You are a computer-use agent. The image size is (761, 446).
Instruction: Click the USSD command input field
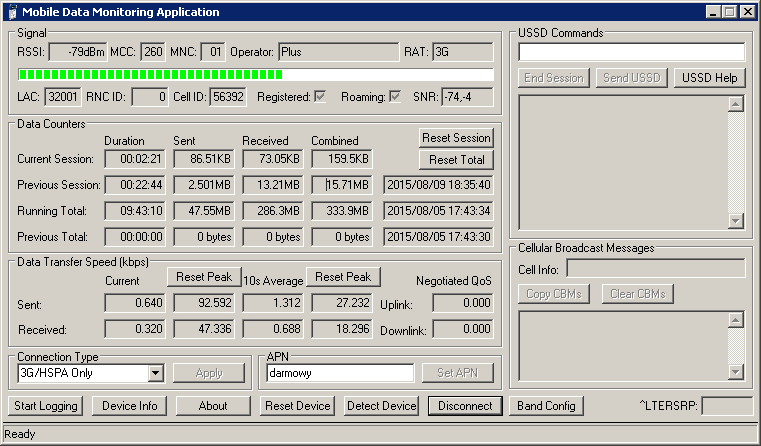632,52
